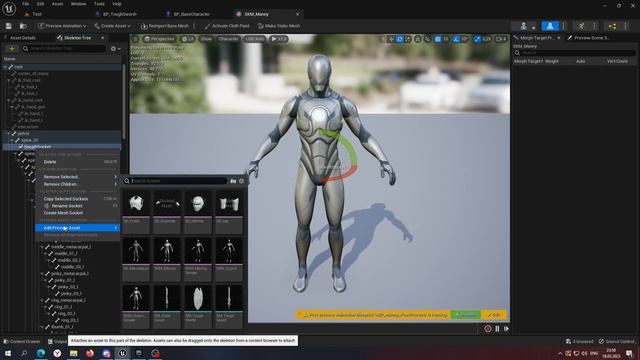Choose Create Mesh Socket in context menu

click(78, 213)
